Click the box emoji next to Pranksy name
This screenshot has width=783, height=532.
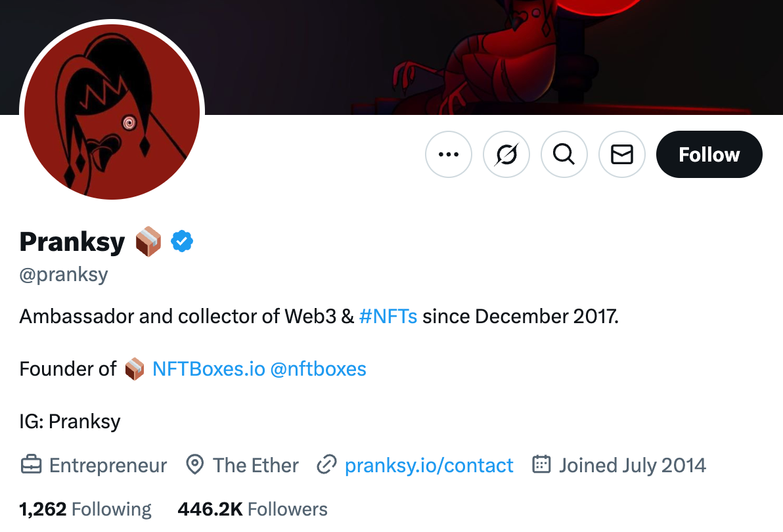point(148,242)
